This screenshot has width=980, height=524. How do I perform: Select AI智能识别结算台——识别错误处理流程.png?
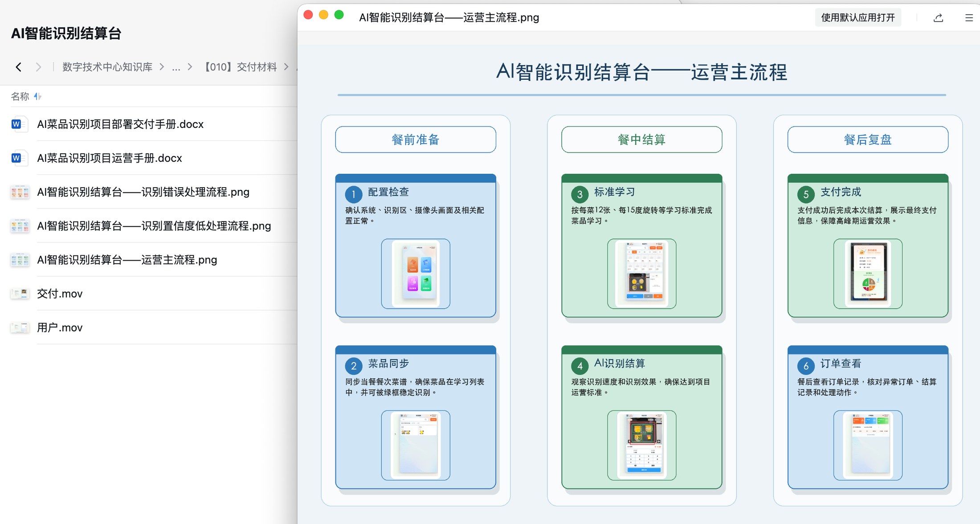[143, 192]
